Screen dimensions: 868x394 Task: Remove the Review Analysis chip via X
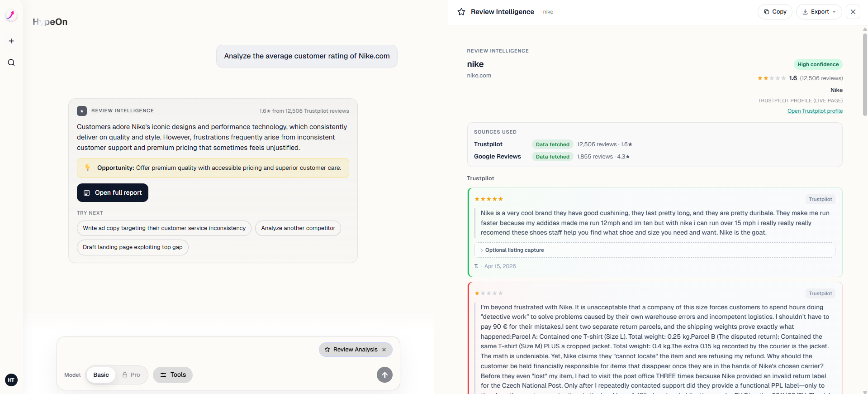click(384, 350)
